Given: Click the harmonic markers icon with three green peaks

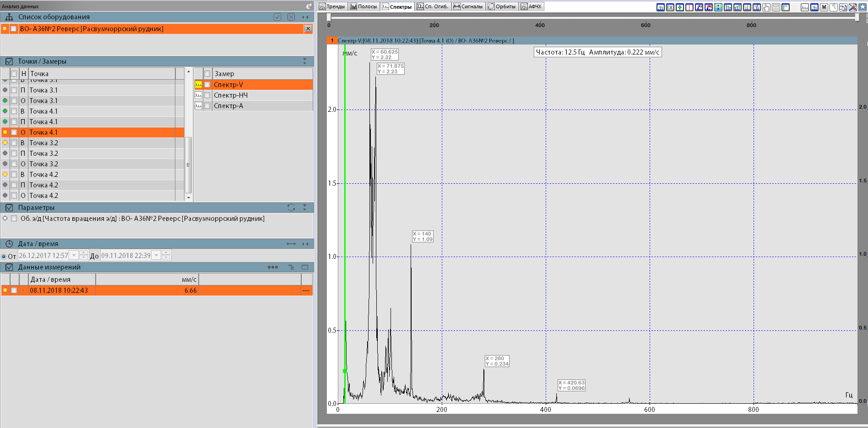Looking at the screenshot, I should tap(728, 7).
